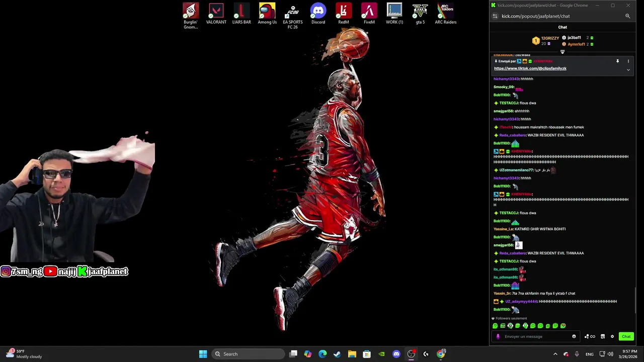644x362 pixels.
Task: Click the taskbar Search box
Action: tap(249, 354)
